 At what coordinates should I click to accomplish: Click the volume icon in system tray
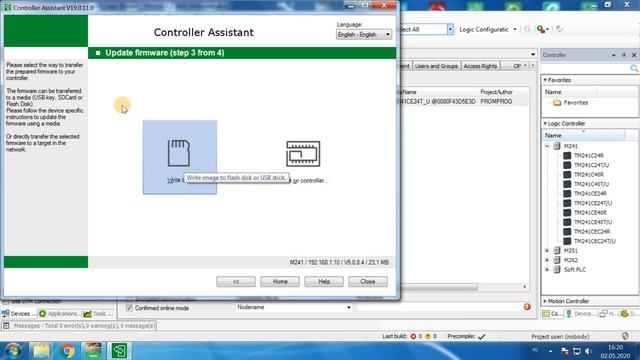(x=588, y=351)
